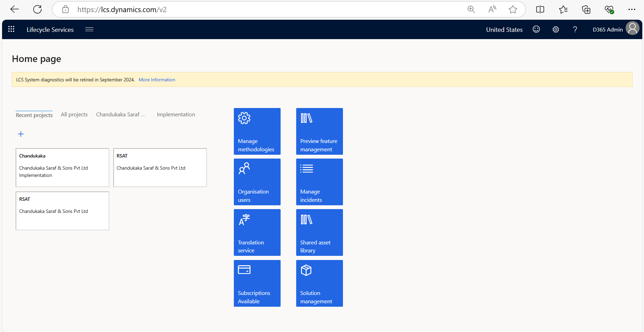
Task: Open Organisation users tile
Action: 257,182
